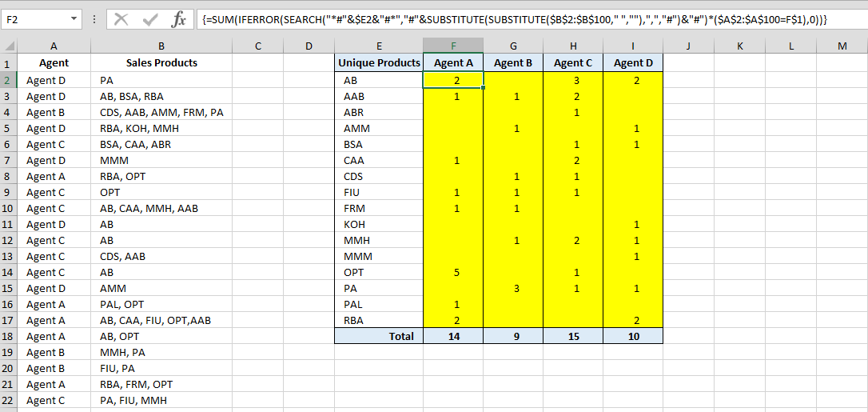Viewport: 868px width, 412px height.
Task: Click the formula bar options dots
Action: click(x=94, y=19)
